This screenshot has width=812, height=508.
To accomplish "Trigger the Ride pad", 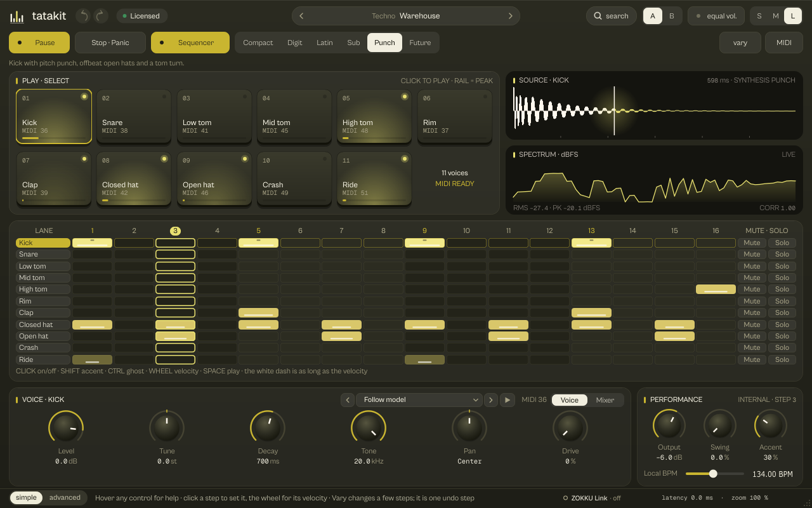I will pyautogui.click(x=374, y=178).
